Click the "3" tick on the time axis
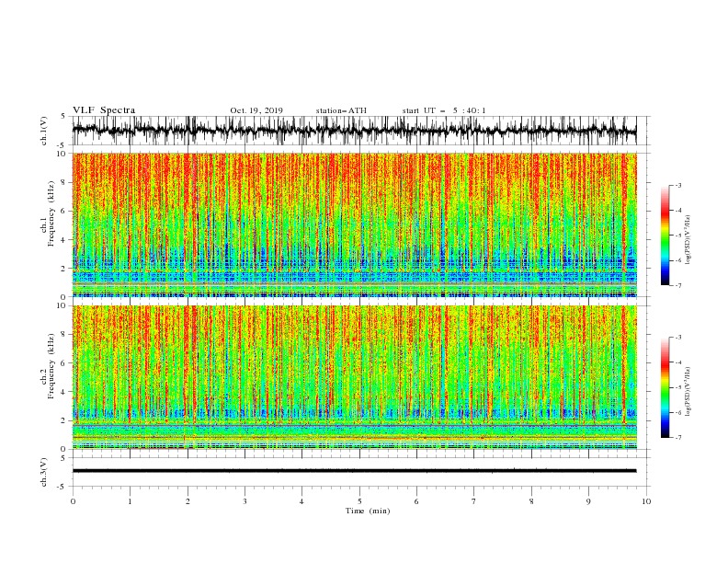Screen dimensions: 728x563 [245, 501]
